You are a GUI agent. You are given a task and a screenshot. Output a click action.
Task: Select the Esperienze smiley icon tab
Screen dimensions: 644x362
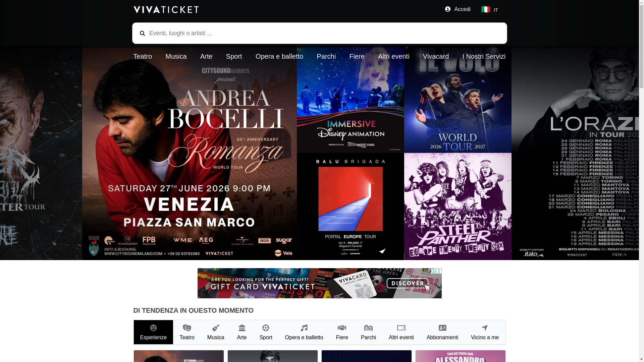(x=153, y=332)
